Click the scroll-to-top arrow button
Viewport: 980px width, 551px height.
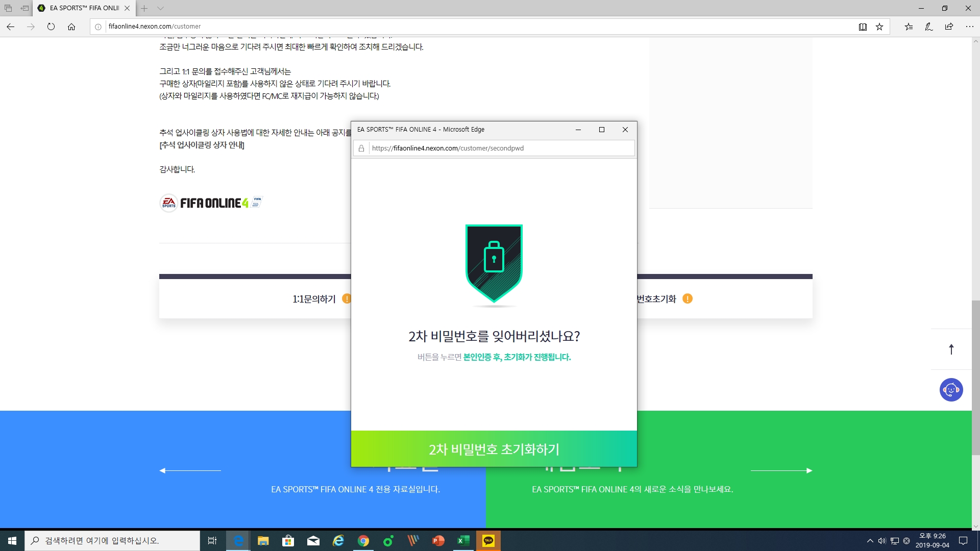click(x=951, y=349)
